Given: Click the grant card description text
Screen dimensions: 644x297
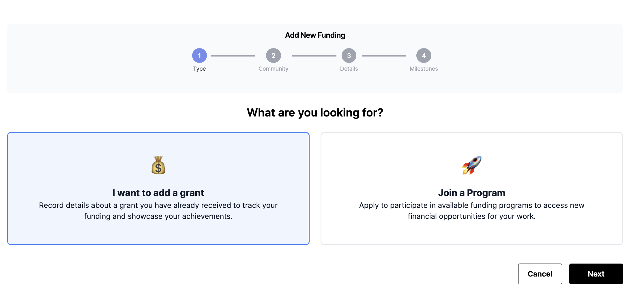Looking at the screenshot, I should pyautogui.click(x=158, y=211).
